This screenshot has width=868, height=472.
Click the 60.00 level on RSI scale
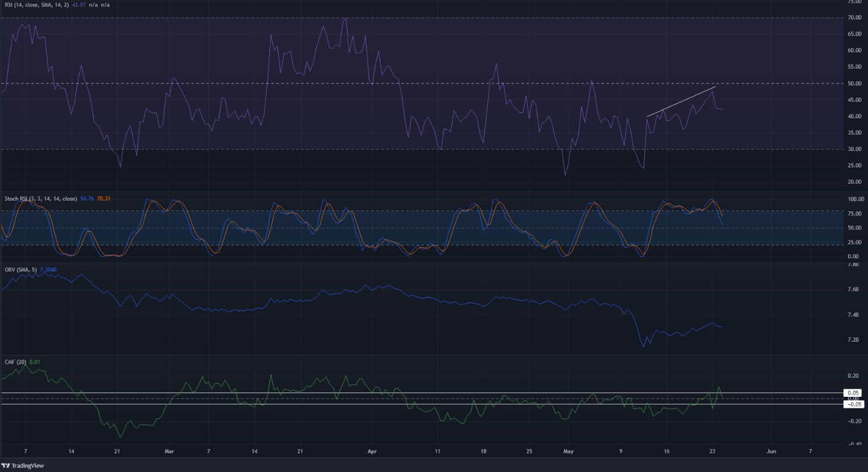[854, 51]
